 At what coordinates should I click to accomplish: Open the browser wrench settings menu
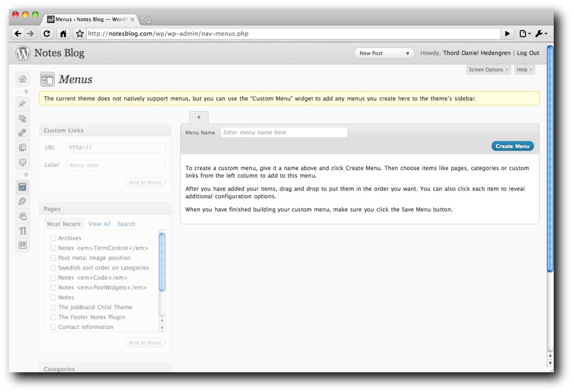pyautogui.click(x=541, y=34)
